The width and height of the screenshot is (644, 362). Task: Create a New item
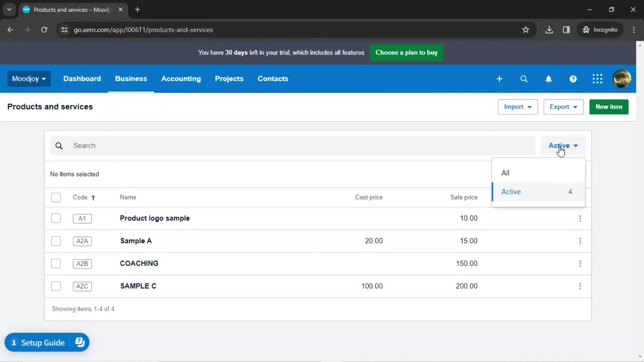click(x=609, y=107)
